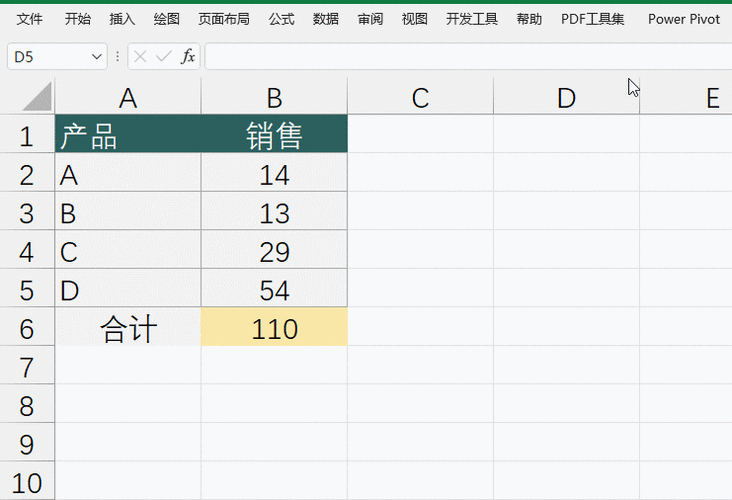This screenshot has width=732, height=500.
Task: Open the 数据 ribbon tab
Action: click(x=326, y=19)
